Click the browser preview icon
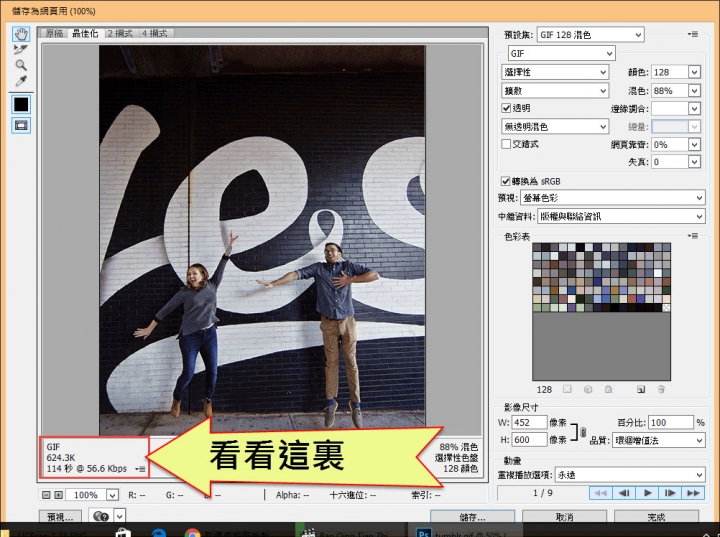 101,516
